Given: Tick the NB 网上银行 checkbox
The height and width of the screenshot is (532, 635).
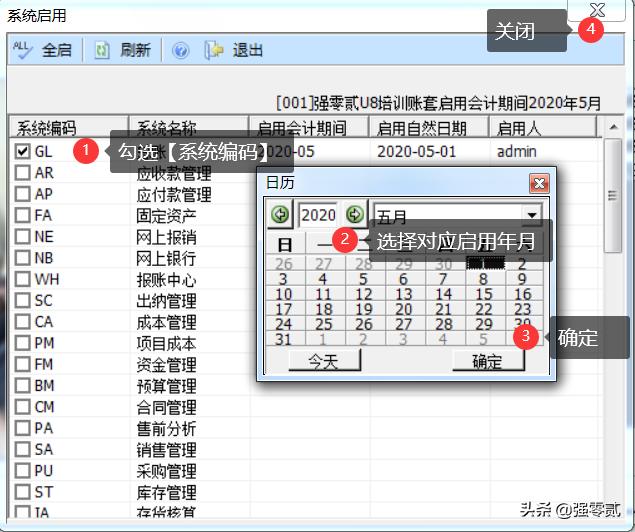Looking at the screenshot, I should (23, 257).
